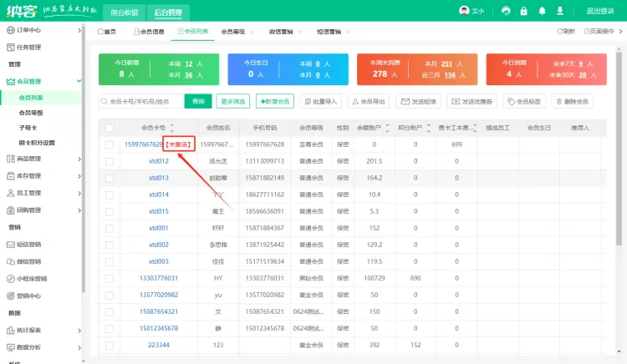Open member card 13577020982 link
This screenshot has height=364, width=627.
click(158, 295)
